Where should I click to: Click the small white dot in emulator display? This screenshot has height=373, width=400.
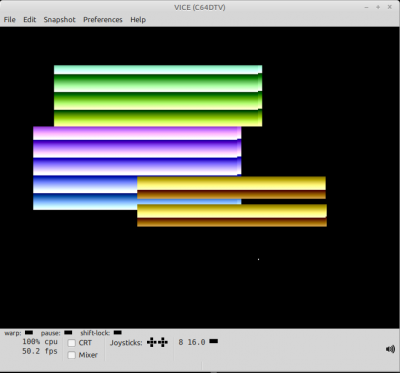tap(258, 259)
